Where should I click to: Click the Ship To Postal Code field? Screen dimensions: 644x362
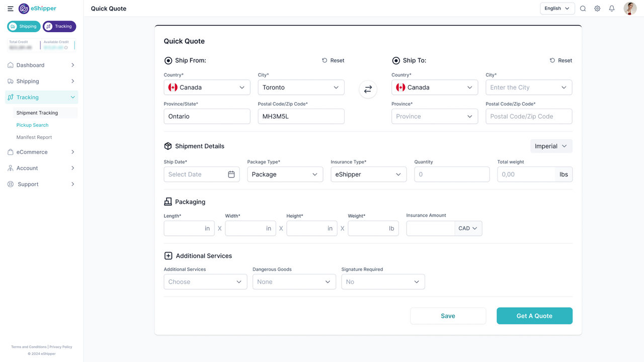point(529,116)
